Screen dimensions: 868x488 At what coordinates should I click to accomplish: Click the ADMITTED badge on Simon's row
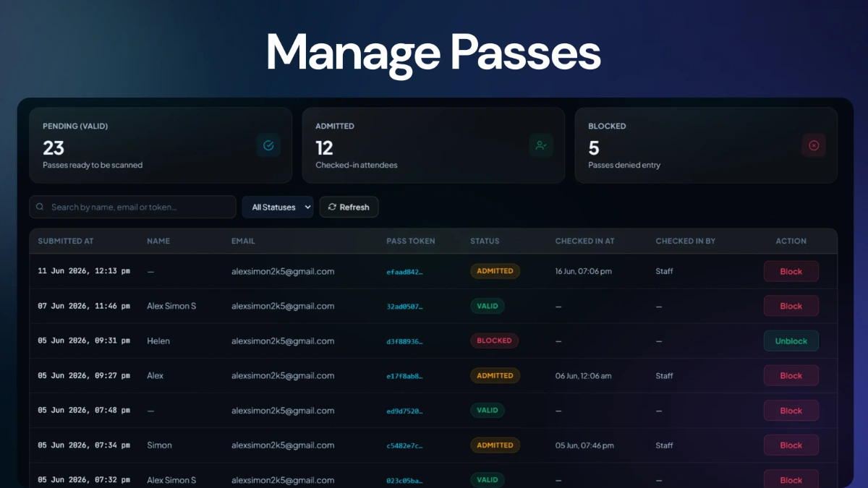pos(495,445)
